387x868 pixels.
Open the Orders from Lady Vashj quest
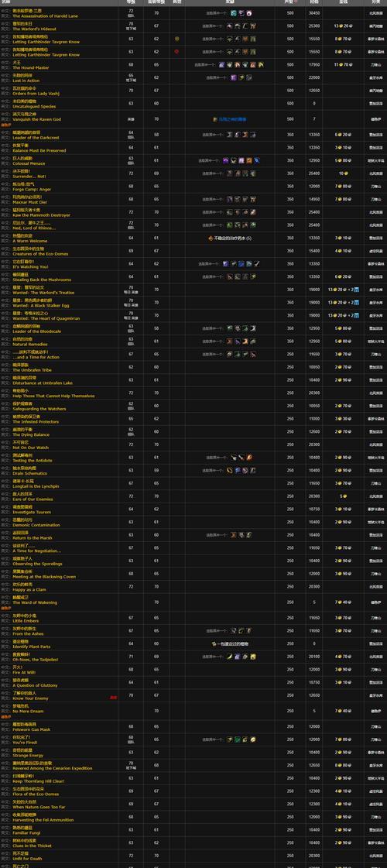36,94
